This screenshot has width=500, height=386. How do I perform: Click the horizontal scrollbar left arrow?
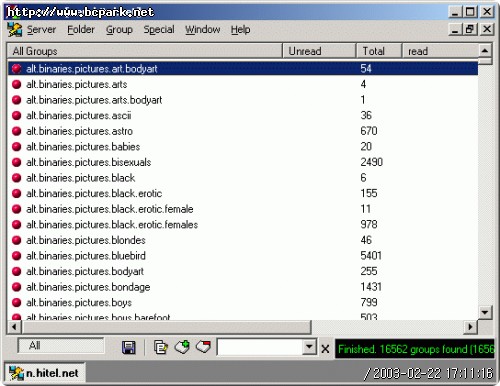coord(14,327)
